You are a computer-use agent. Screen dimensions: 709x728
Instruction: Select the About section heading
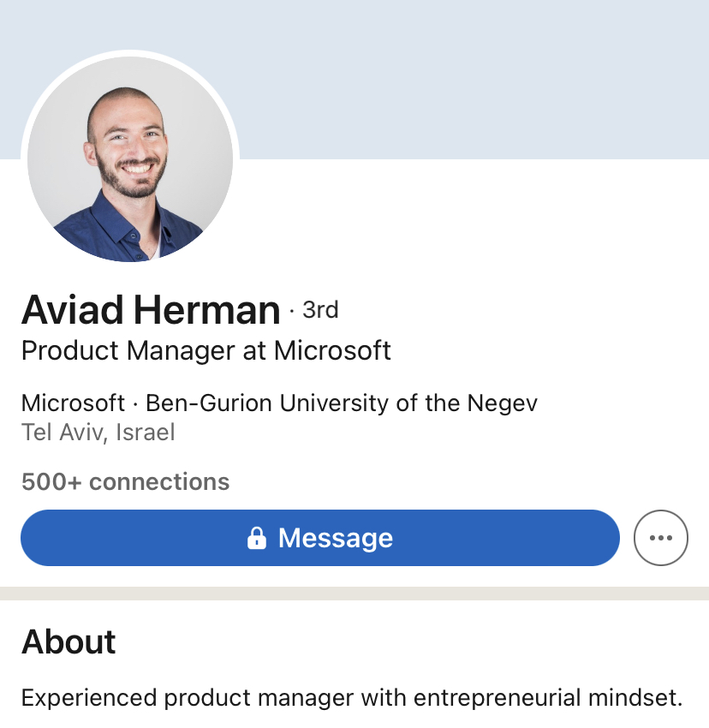click(69, 641)
